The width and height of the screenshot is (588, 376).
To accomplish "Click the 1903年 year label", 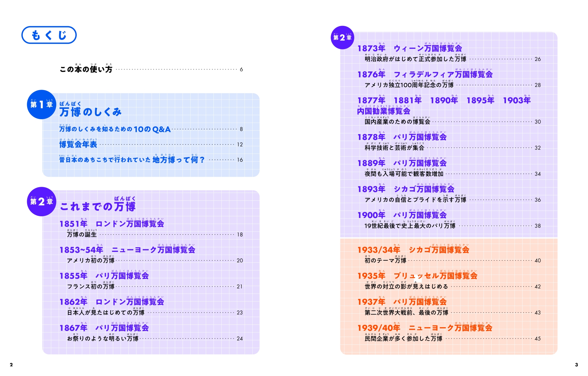I will click(517, 100).
